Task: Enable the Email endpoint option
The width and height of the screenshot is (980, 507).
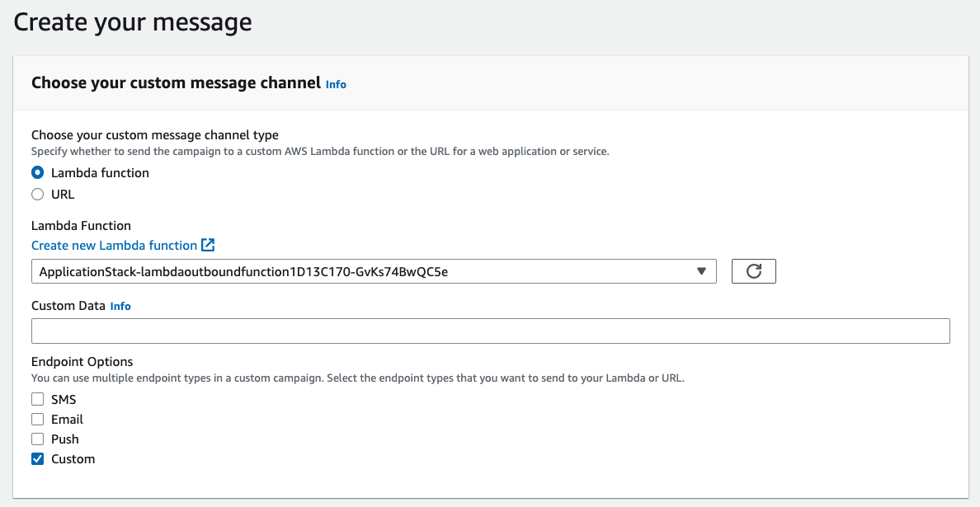Action: click(37, 418)
